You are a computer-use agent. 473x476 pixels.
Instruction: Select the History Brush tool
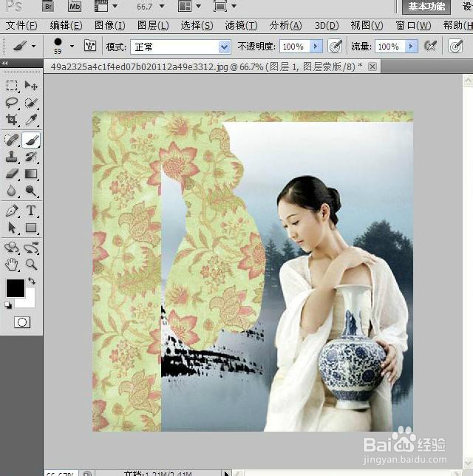[31, 157]
